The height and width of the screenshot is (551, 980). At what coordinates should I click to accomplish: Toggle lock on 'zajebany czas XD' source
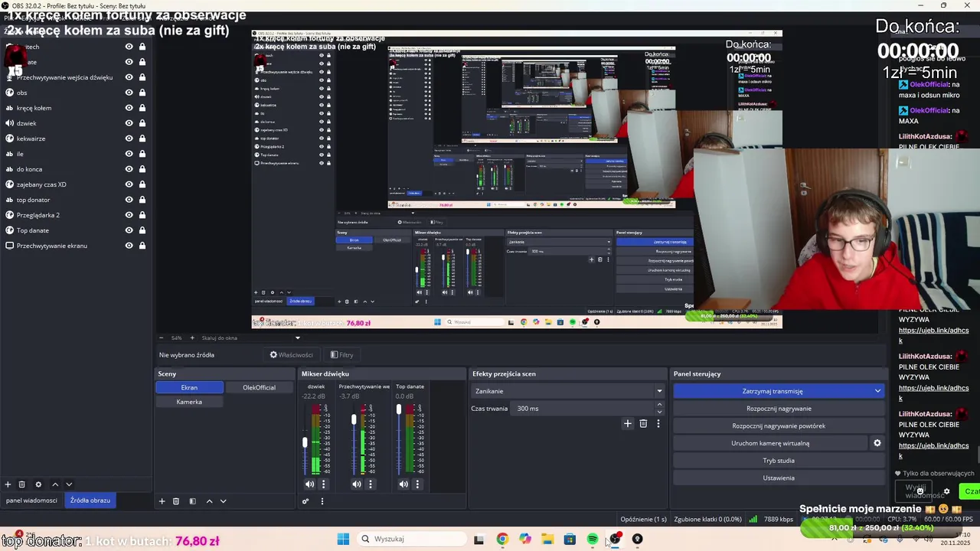[x=142, y=184]
